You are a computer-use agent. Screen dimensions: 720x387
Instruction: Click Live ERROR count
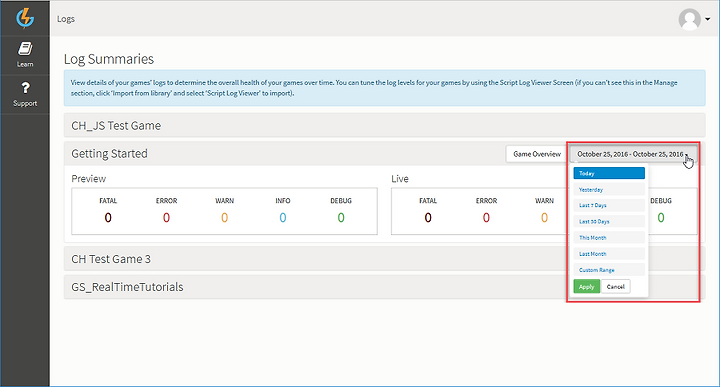click(486, 218)
